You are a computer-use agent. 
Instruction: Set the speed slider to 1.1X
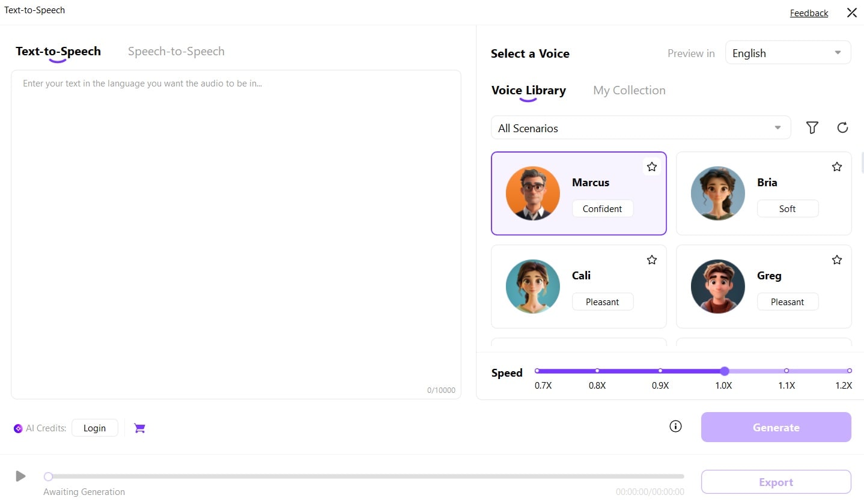tap(786, 371)
